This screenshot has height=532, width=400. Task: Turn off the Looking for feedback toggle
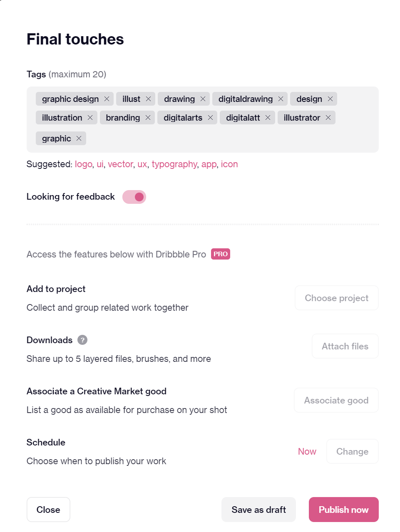click(134, 197)
